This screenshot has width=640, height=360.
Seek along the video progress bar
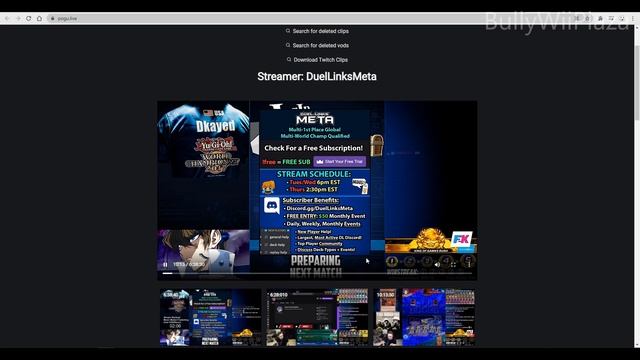[x=317, y=273]
